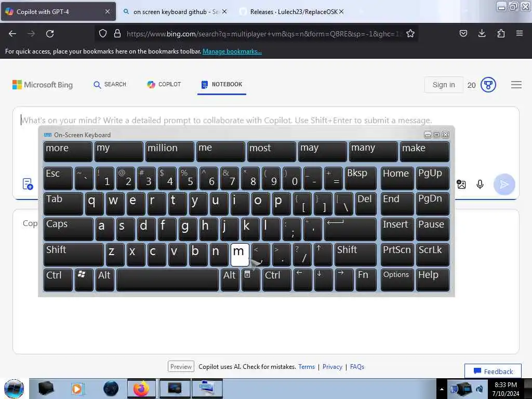Image resolution: width=532 pixels, height=399 pixels.
Task: Click the Feedback button
Action: click(493, 371)
